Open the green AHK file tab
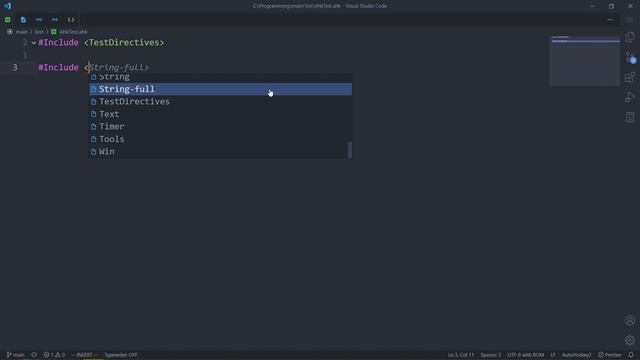The width and height of the screenshot is (640, 360). pyautogui.click(x=8, y=20)
